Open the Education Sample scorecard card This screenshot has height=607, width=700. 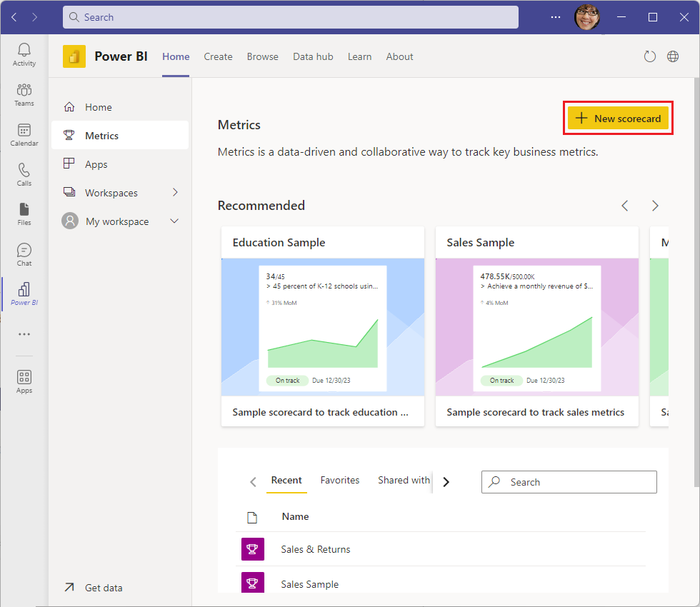(323, 326)
